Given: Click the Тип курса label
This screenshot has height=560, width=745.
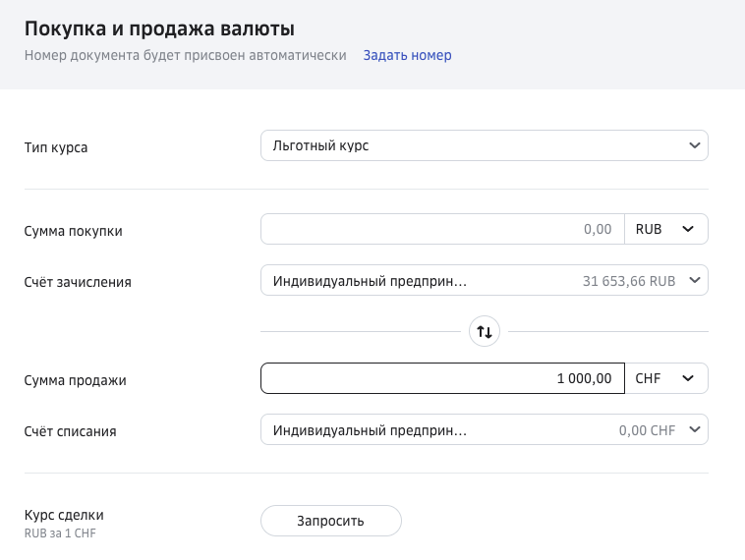Looking at the screenshot, I should [x=56, y=147].
